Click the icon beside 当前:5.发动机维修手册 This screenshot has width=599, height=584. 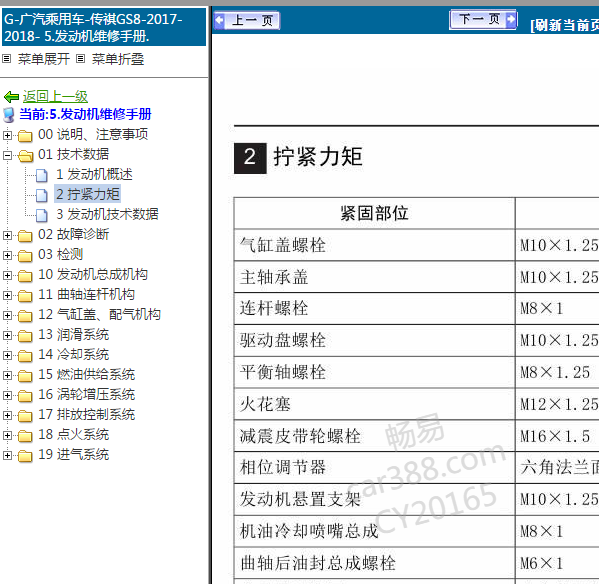click(9, 115)
